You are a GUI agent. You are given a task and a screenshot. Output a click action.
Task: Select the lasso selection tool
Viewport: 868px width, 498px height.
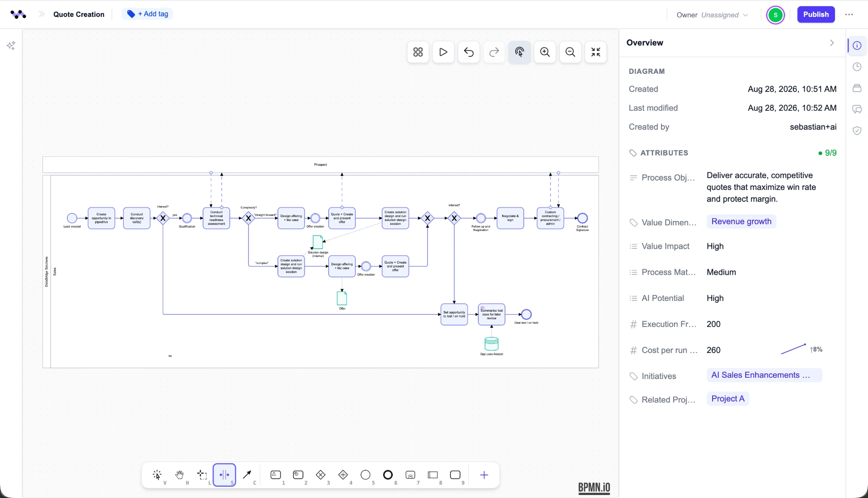point(202,475)
